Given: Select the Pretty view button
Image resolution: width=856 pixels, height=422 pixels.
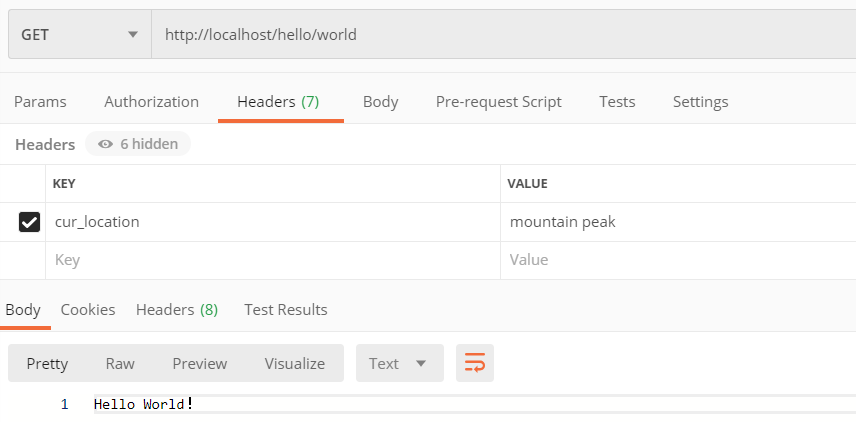Looking at the screenshot, I should click(47, 363).
